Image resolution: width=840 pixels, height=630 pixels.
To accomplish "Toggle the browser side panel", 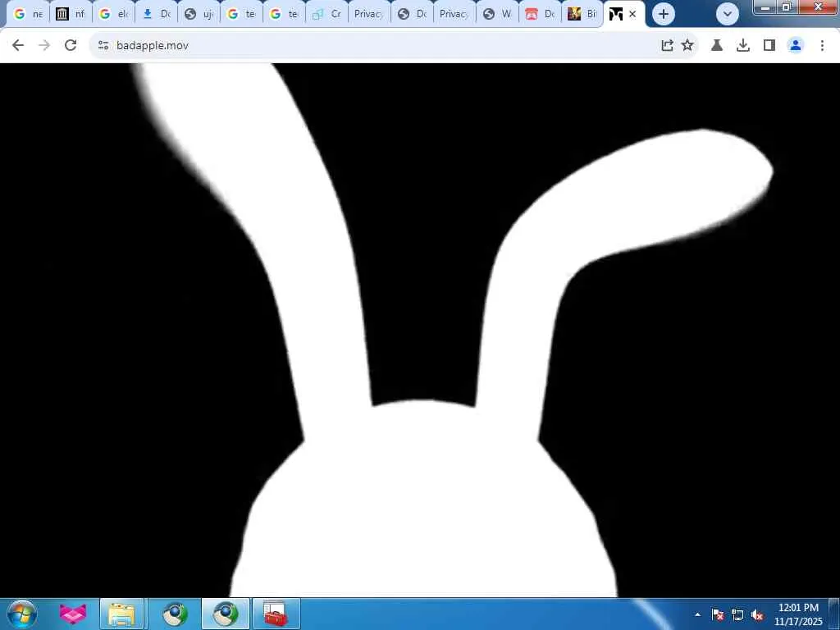I will [769, 46].
